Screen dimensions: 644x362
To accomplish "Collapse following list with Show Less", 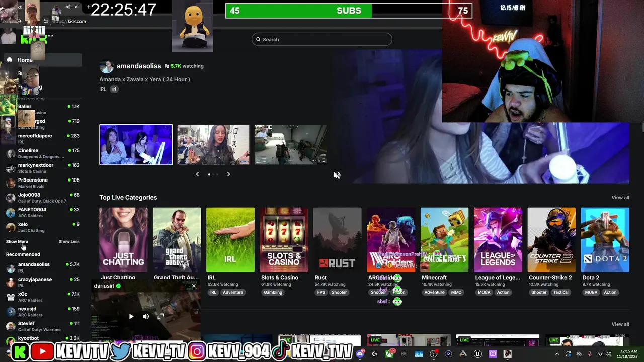I will [69, 242].
